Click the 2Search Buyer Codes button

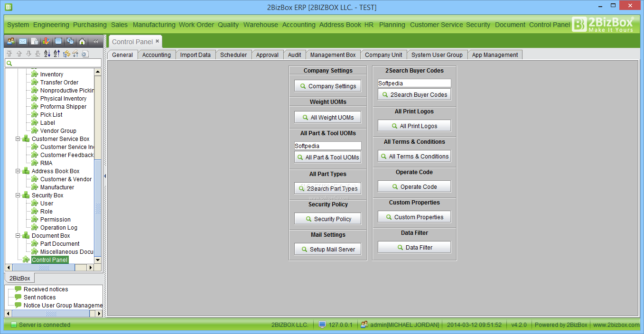click(x=414, y=95)
